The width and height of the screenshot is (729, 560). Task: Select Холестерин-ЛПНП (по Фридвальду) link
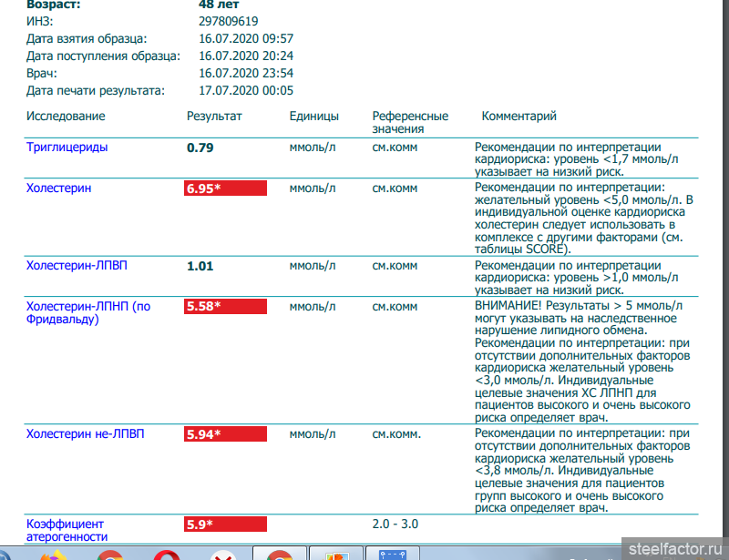pyautogui.click(x=87, y=312)
